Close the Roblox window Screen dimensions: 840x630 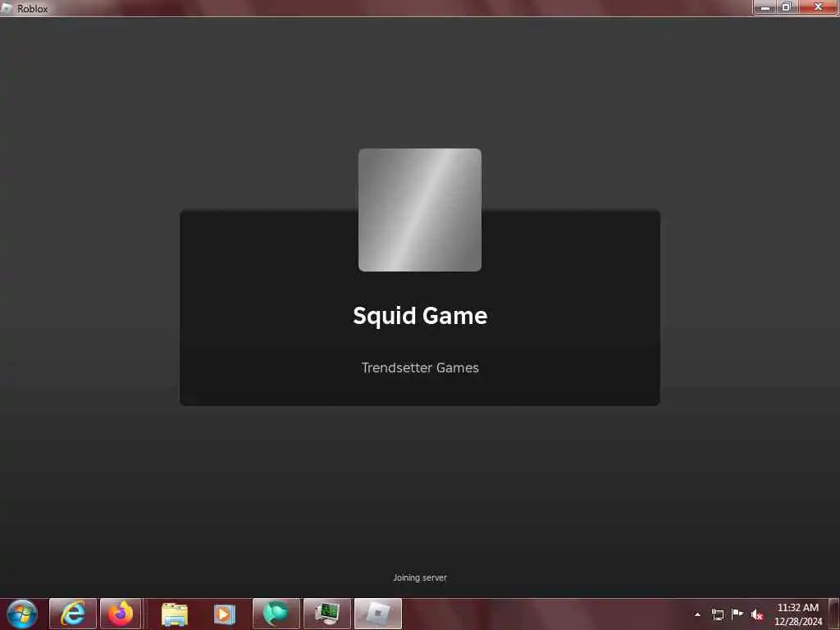(818, 7)
